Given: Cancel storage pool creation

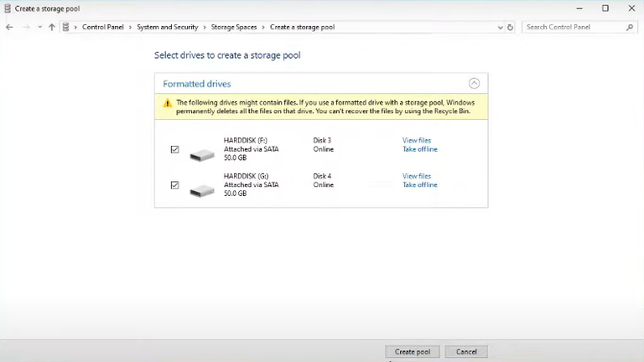Looking at the screenshot, I should pyautogui.click(x=466, y=352).
